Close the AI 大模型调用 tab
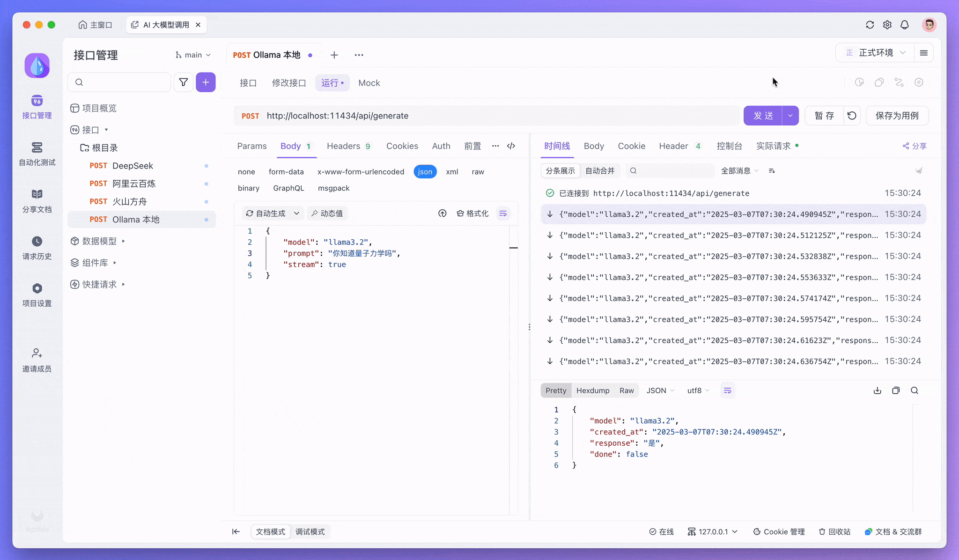This screenshot has width=959, height=560. [x=198, y=25]
